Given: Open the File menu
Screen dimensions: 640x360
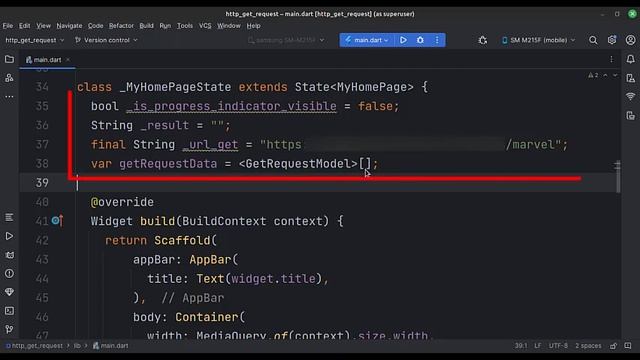Looking at the screenshot, I should 8,26.
